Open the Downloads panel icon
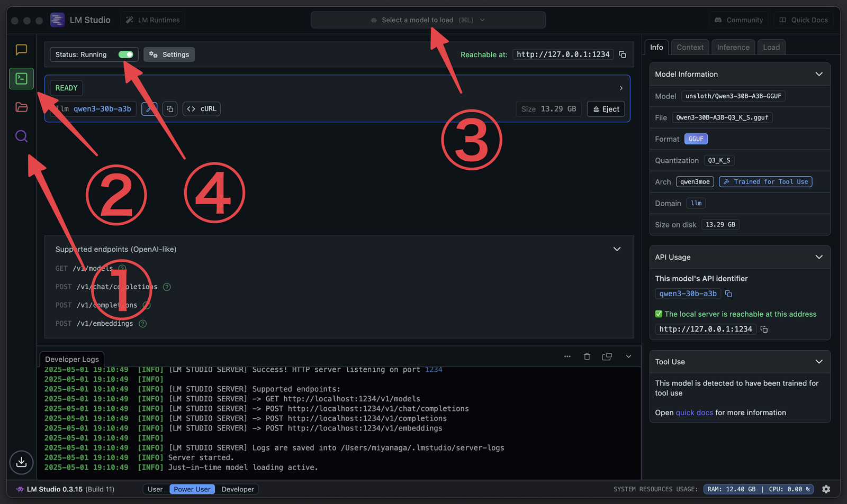The image size is (847, 504). (x=21, y=462)
